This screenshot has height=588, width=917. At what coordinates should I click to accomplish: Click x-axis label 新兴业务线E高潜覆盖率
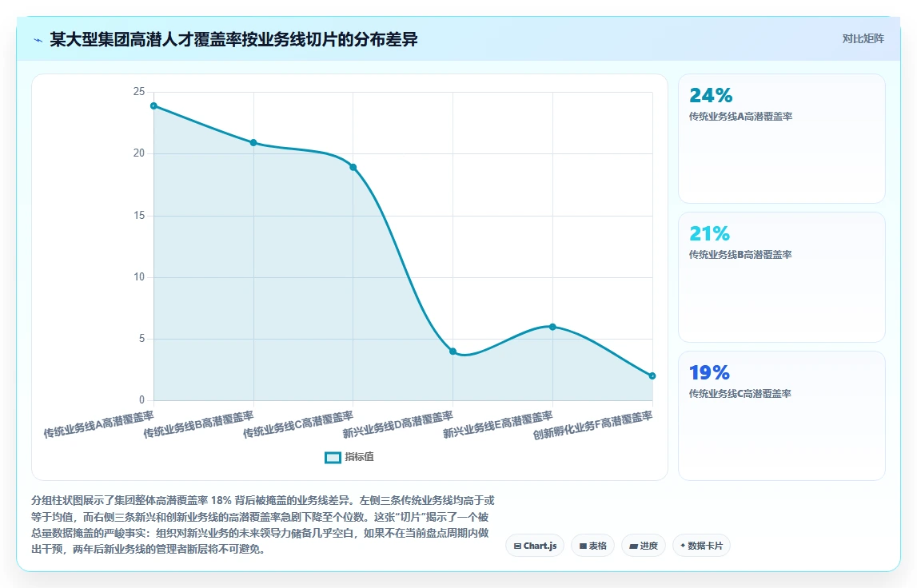[x=498, y=424]
